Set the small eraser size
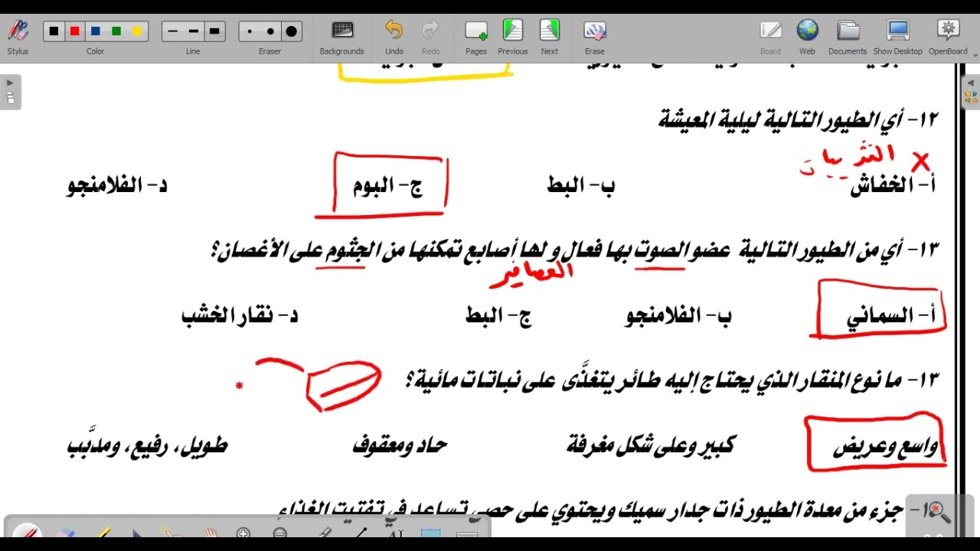 249,31
